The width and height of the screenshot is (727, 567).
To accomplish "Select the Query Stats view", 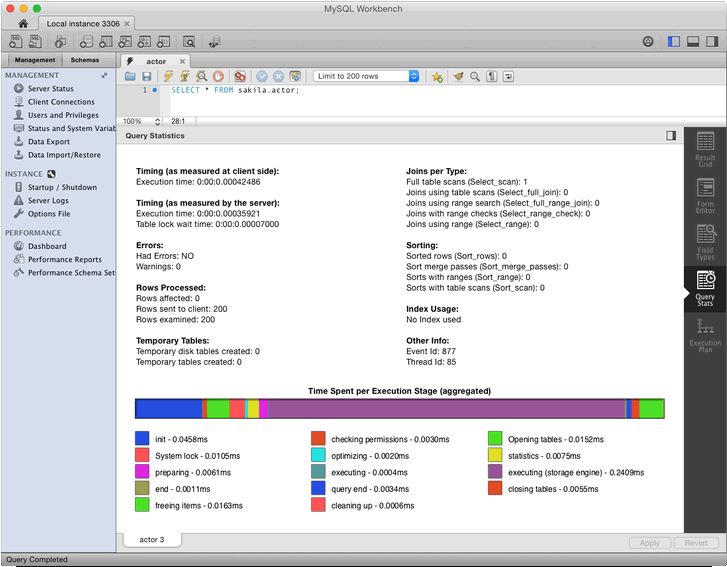I will [x=705, y=289].
